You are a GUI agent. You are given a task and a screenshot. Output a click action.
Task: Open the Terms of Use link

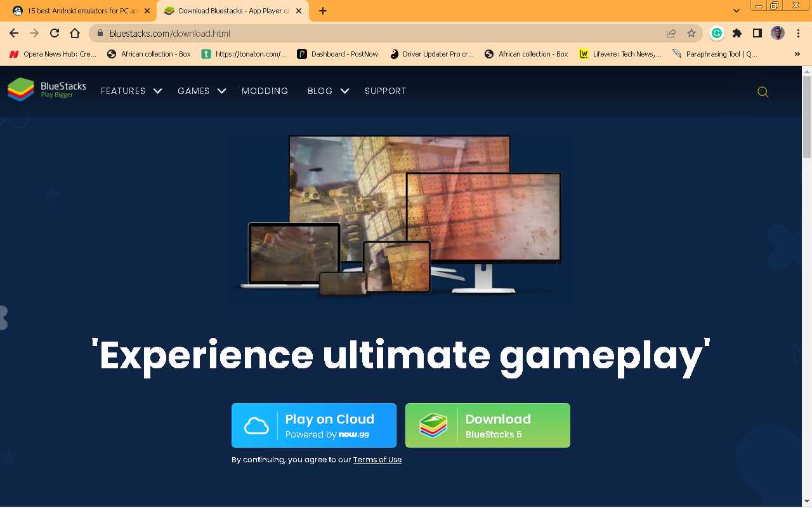(377, 460)
